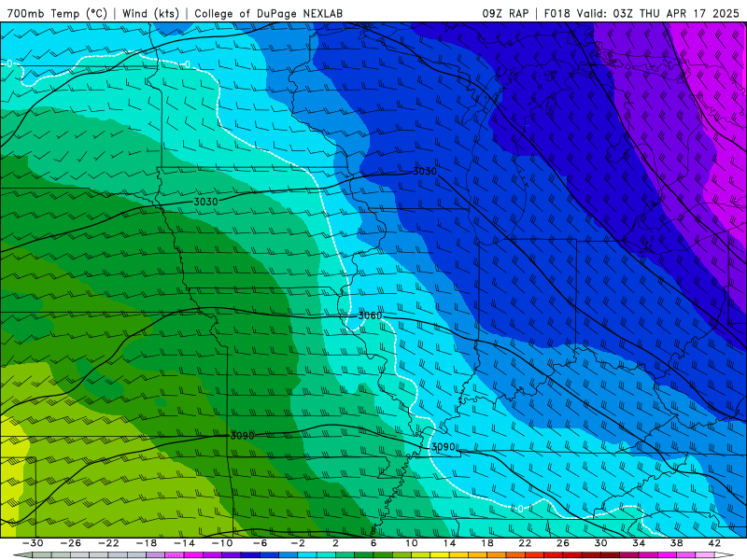The image size is (747, 560).
Task: Click the '-30' color bar tick label
Action: pos(33,543)
